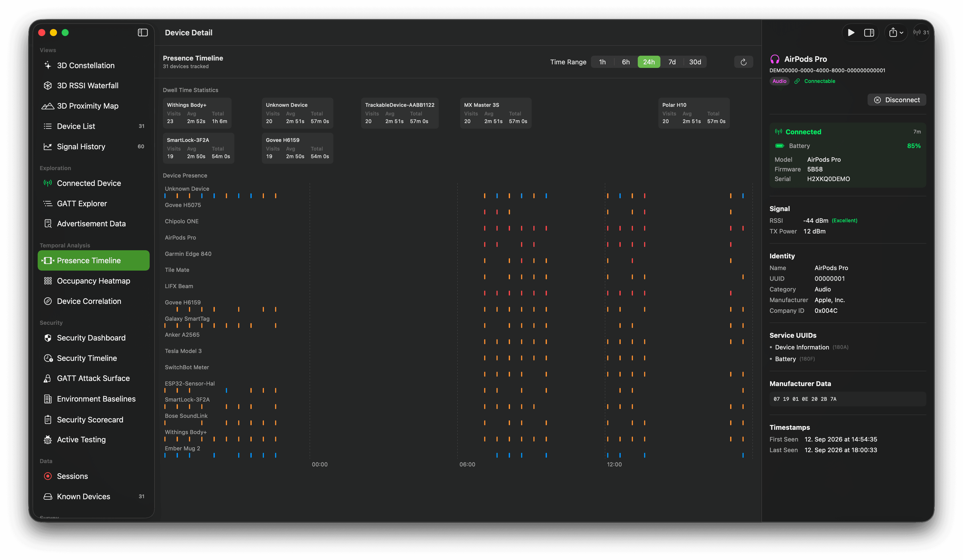
Task: Open Security Scorecard
Action: click(x=93, y=419)
